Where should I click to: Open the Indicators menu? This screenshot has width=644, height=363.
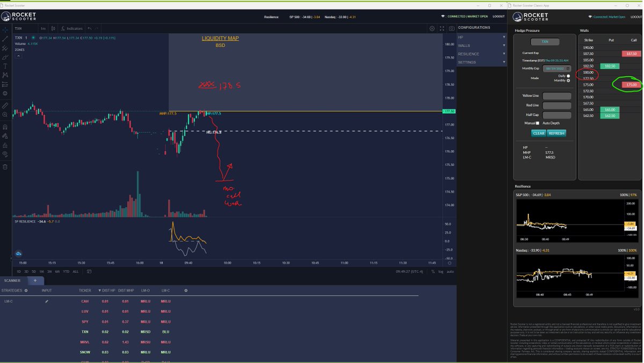point(72,28)
